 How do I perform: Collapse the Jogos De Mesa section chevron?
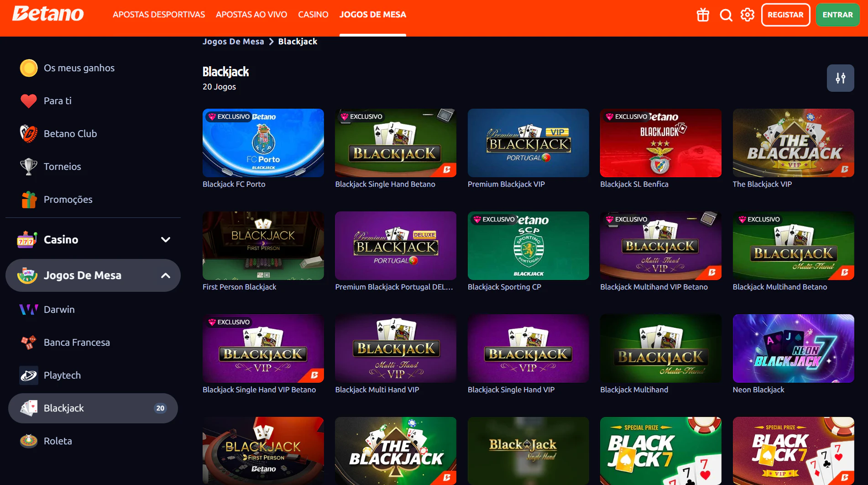pyautogui.click(x=166, y=275)
